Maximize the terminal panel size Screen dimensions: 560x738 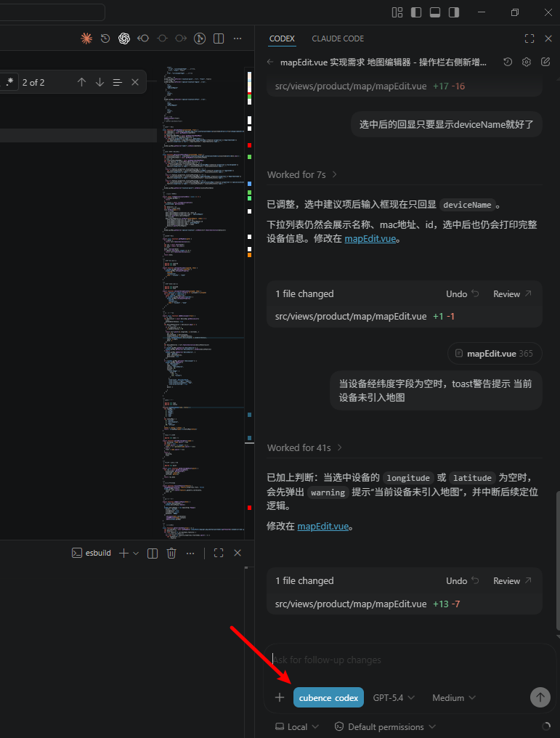(219, 553)
